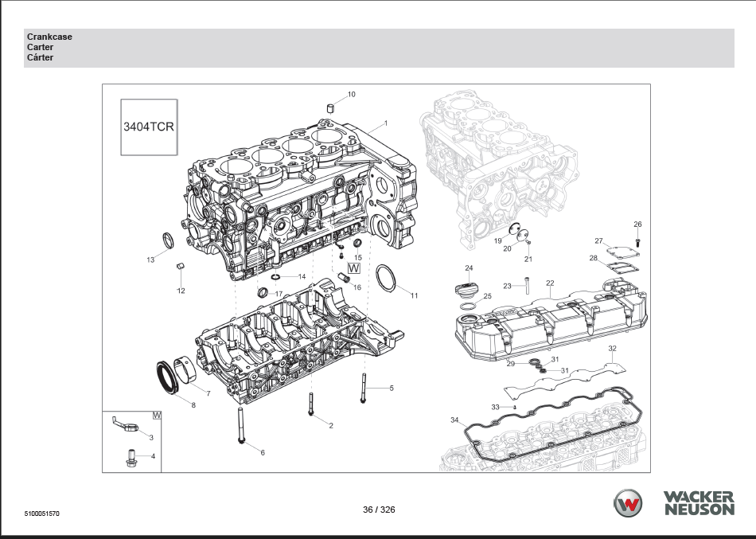
Task: Click the page indicator 36 / 326
Action: (x=379, y=510)
